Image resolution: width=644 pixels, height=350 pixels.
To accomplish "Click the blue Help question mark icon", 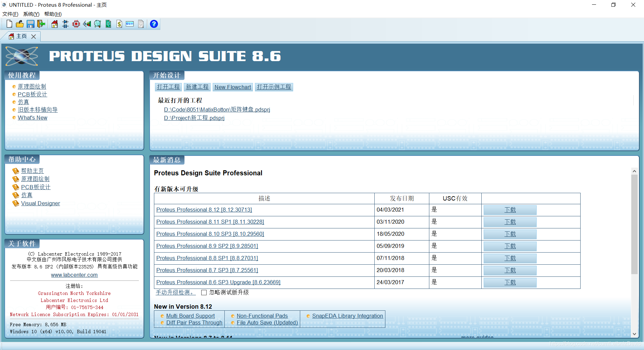I will point(154,24).
